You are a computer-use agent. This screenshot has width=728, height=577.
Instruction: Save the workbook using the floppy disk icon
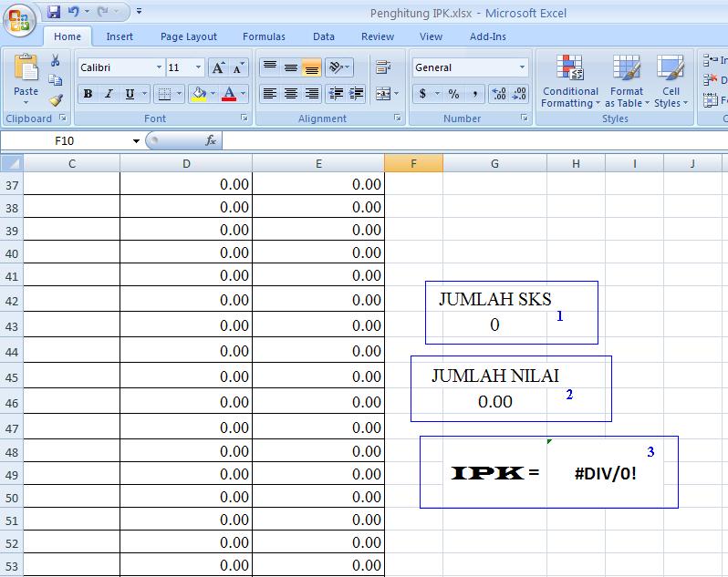(54, 12)
